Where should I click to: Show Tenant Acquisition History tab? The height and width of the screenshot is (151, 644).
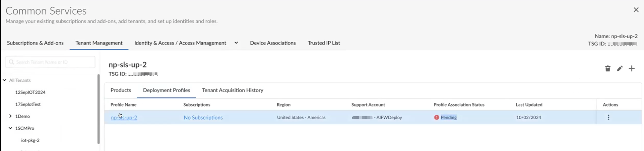pos(232,90)
